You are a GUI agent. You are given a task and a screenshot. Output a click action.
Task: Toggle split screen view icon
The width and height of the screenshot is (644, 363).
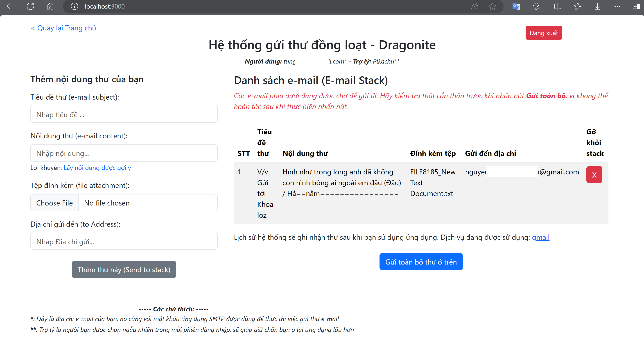[558, 6]
